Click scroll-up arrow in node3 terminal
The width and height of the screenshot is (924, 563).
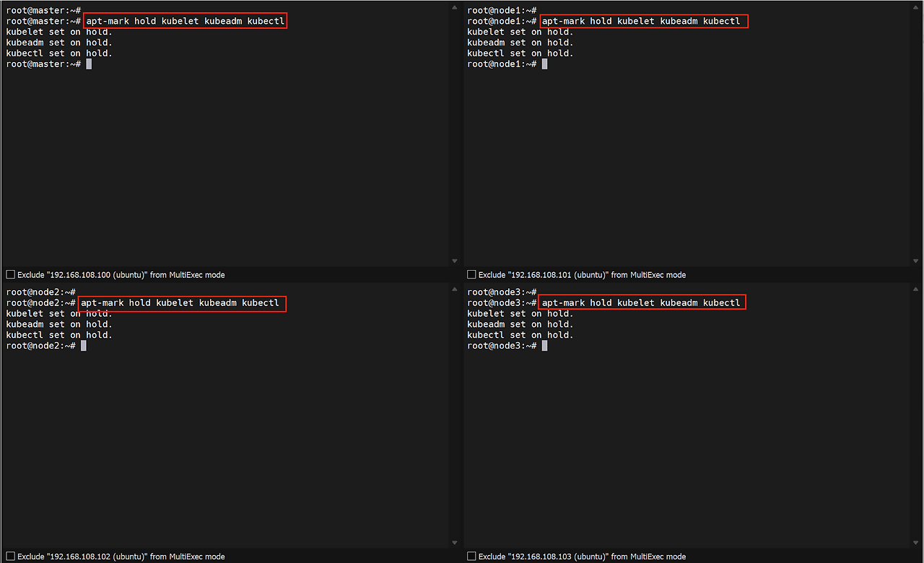[916, 290]
